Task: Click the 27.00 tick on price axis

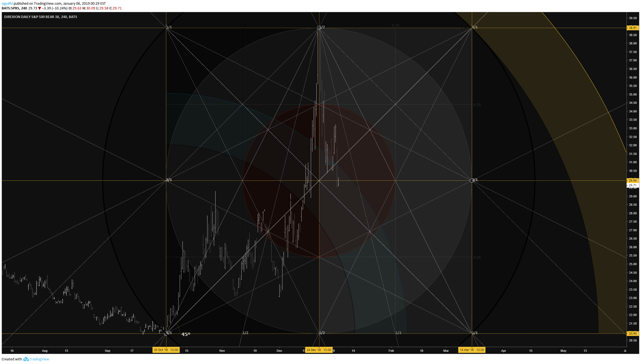Action: (x=633, y=230)
